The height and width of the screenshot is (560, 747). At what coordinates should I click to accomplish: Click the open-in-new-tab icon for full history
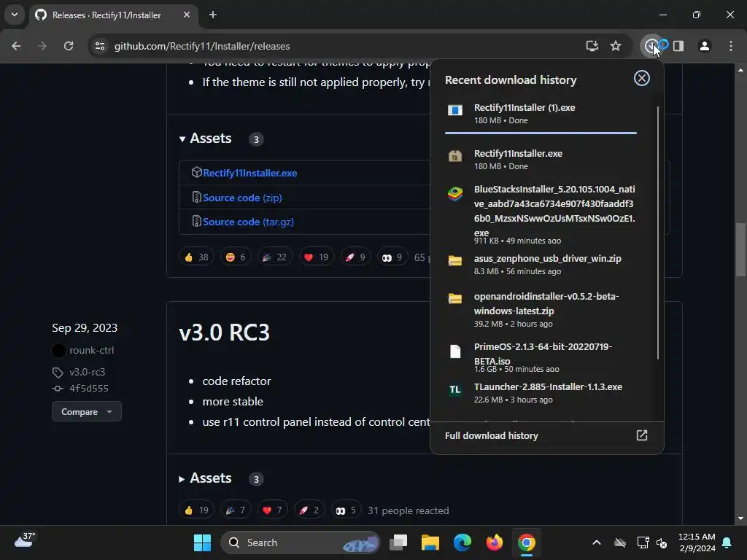click(642, 435)
